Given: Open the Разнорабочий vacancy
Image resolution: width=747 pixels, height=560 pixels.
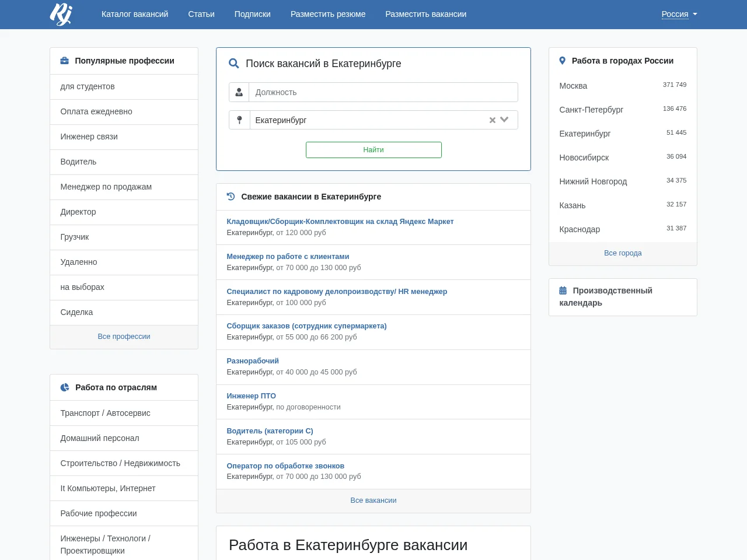Looking at the screenshot, I should [253, 361].
